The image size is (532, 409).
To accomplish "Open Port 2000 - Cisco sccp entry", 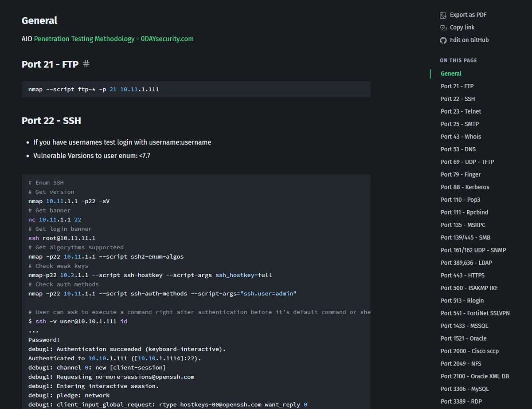I will pos(469,351).
